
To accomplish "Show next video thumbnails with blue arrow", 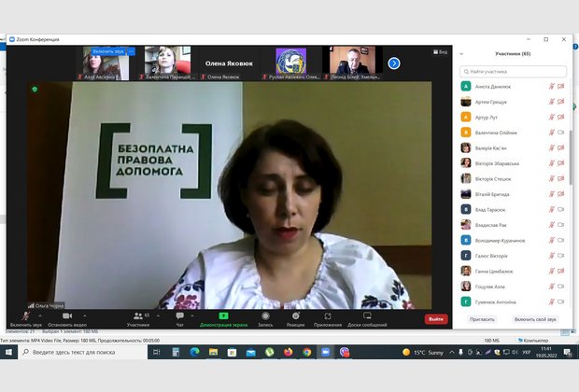I will tap(394, 63).
